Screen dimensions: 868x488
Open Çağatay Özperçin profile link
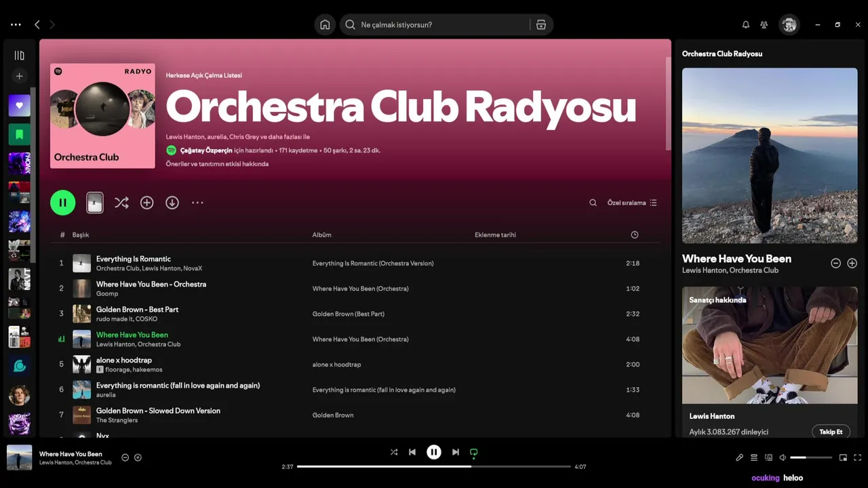pyautogui.click(x=205, y=150)
